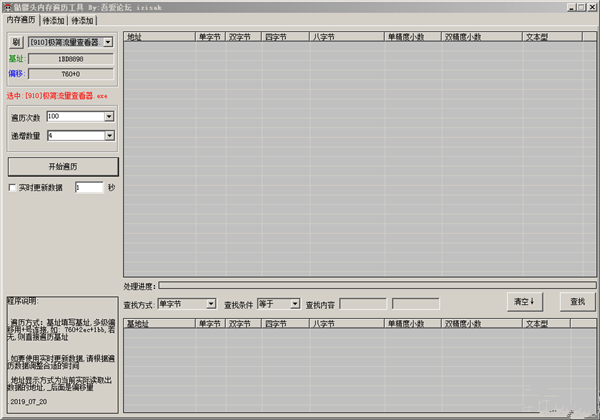Image resolution: width=600 pixels, height=420 pixels.
Task: Click the red 选中 selected process text
Action: tap(57, 96)
